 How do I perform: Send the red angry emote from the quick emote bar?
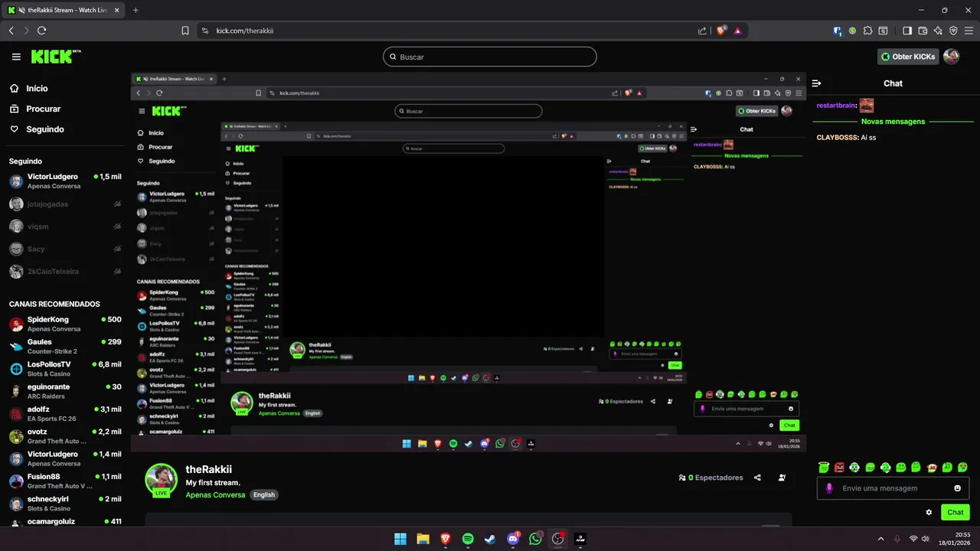[x=839, y=467]
